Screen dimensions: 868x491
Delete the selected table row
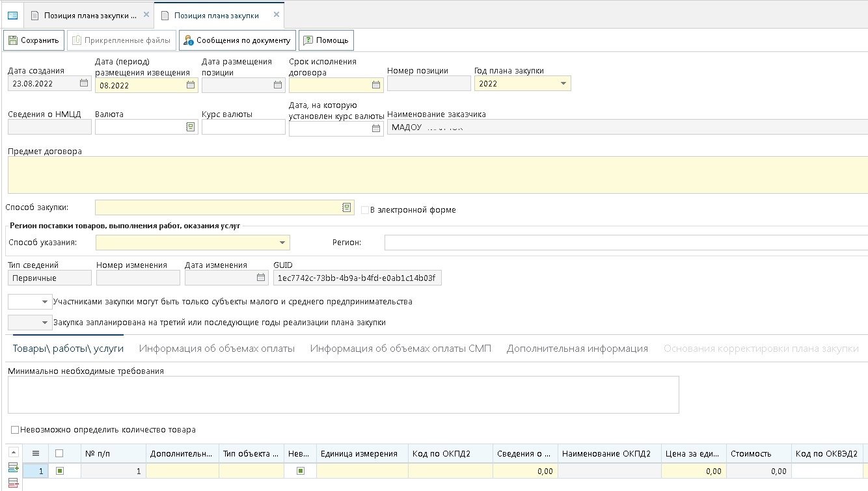pyautogui.click(x=14, y=482)
